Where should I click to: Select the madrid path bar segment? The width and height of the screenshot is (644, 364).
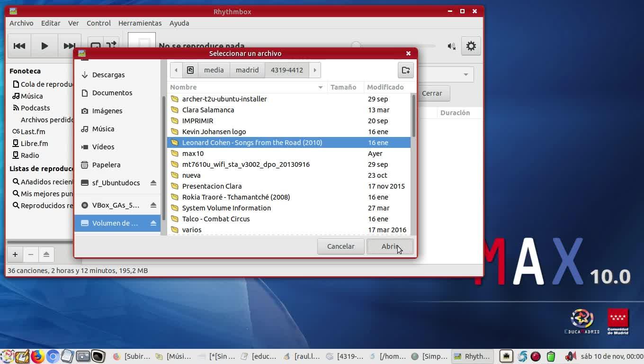pos(247,70)
